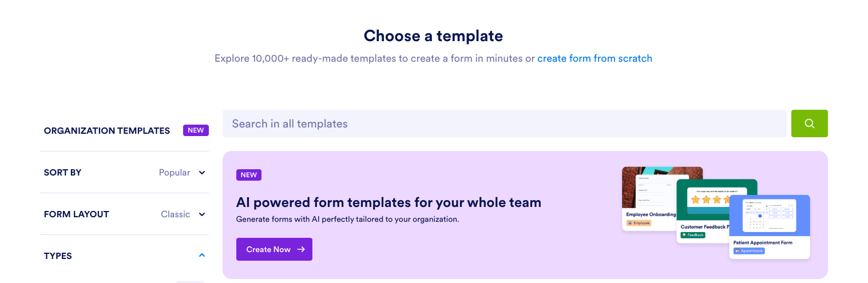The height and width of the screenshot is (283, 868).
Task: Collapse the Types section chevron
Action: pyautogui.click(x=202, y=256)
